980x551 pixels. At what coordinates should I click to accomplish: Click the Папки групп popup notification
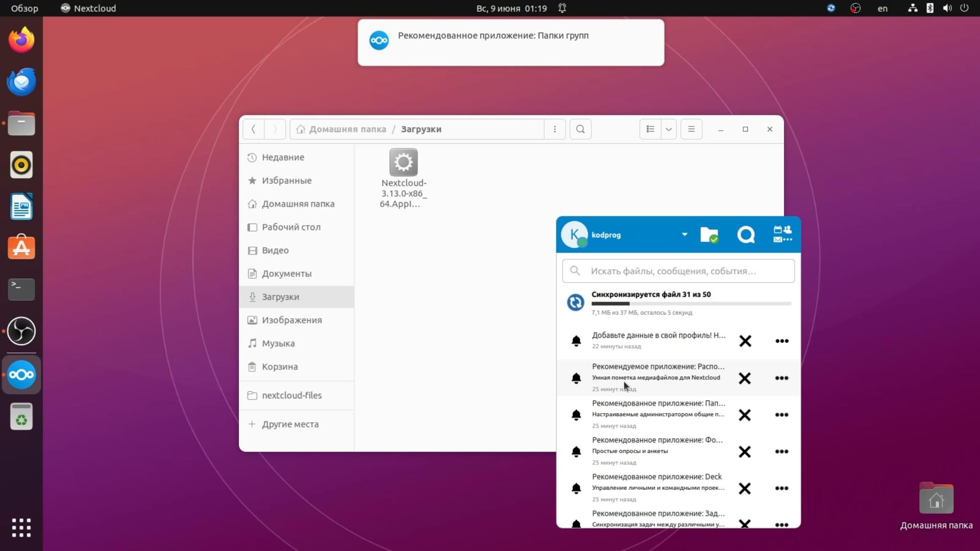511,42
